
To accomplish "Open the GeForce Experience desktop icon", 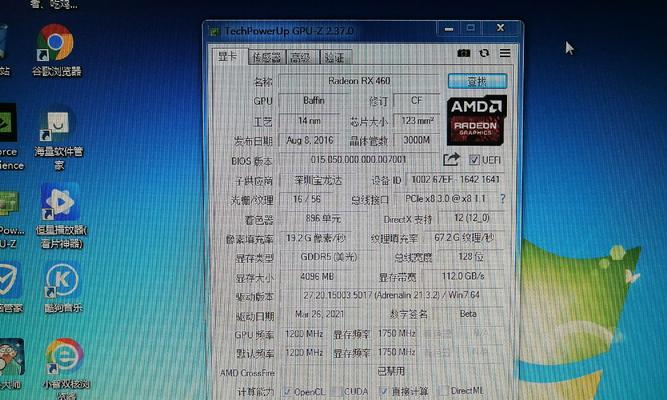I will [8, 137].
